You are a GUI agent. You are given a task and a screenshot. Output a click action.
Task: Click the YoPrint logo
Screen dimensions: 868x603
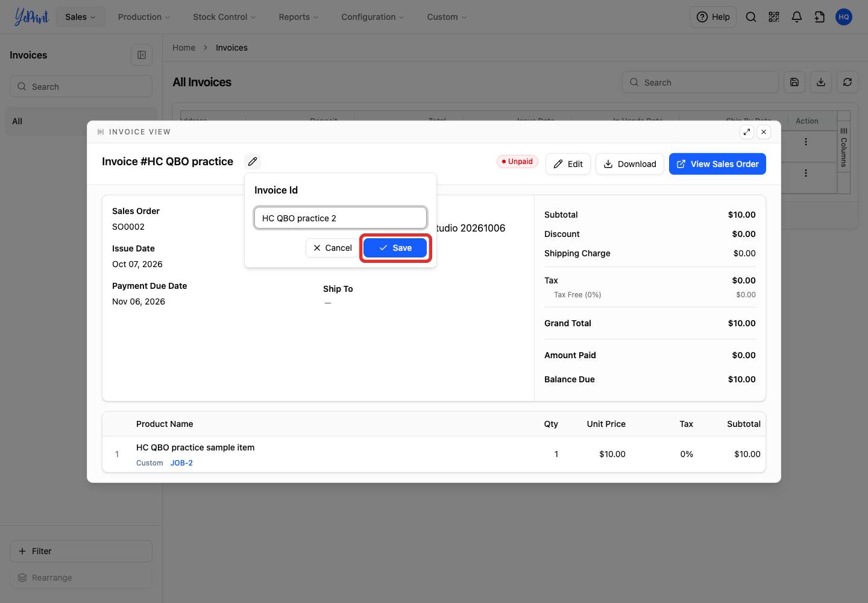(x=31, y=17)
